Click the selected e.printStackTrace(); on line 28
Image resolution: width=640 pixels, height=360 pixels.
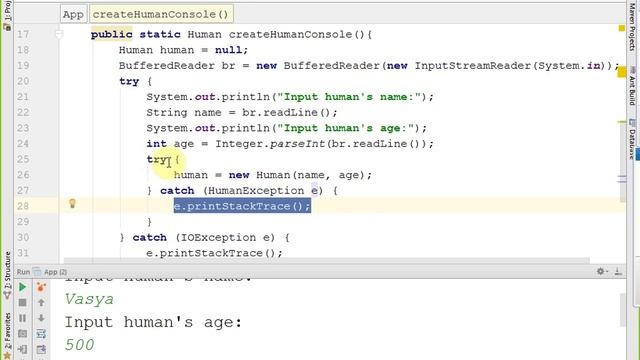(x=242, y=206)
